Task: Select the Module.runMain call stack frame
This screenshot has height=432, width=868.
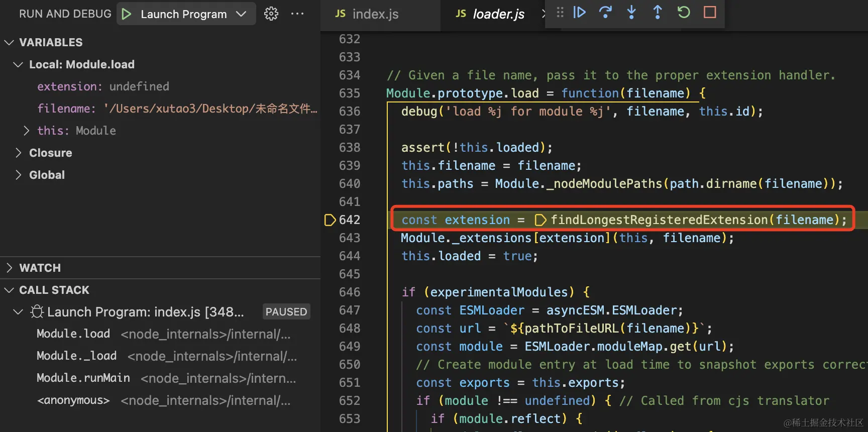Action: pyautogui.click(x=160, y=378)
